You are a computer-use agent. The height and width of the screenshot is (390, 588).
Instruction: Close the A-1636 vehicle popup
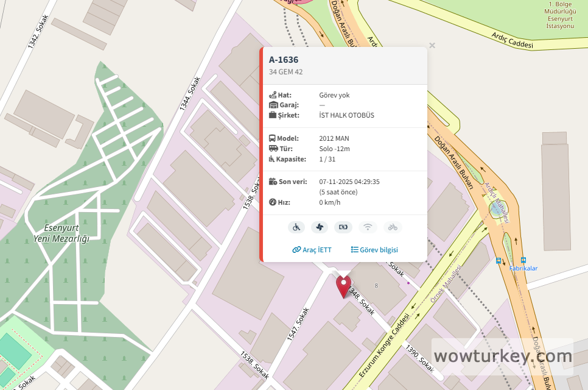pyautogui.click(x=432, y=46)
